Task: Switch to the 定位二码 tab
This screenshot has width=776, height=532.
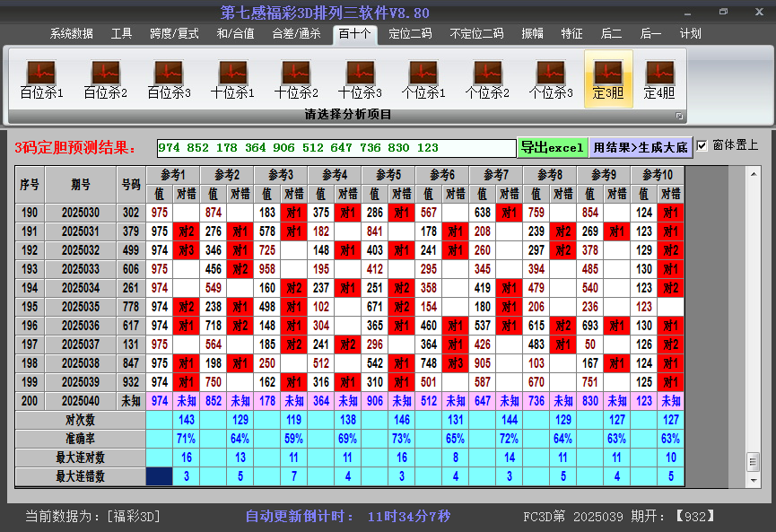Action: 410,34
